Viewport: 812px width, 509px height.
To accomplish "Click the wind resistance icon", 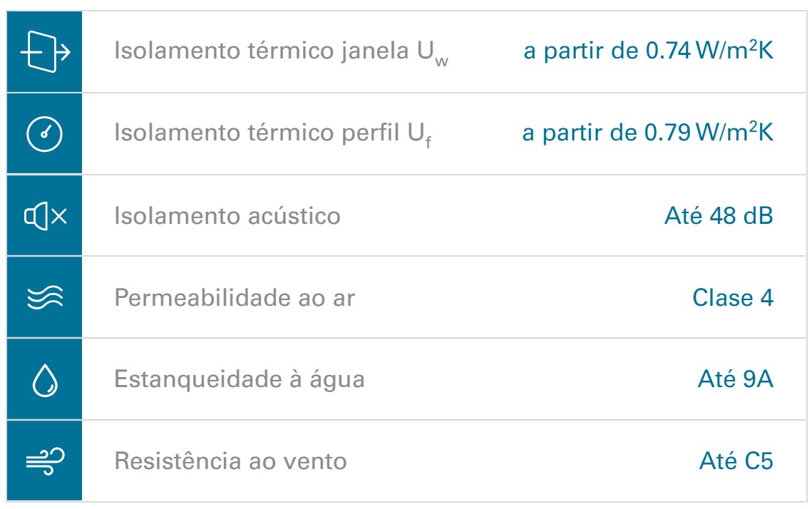I will click(46, 461).
